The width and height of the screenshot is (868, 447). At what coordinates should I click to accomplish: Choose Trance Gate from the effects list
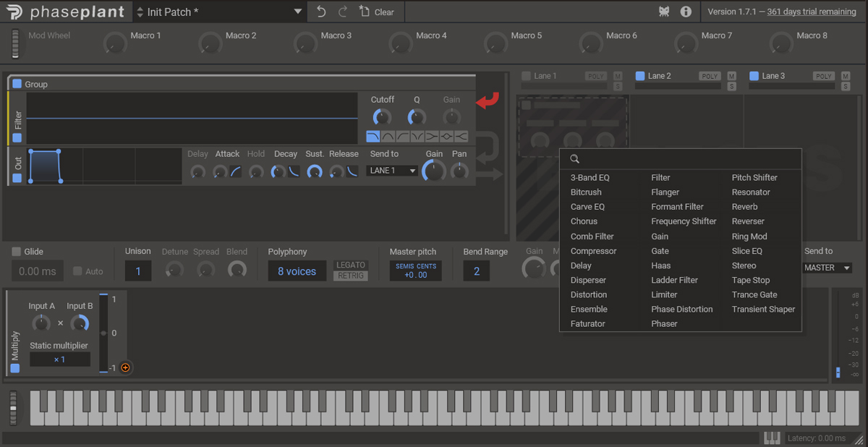[x=754, y=294]
